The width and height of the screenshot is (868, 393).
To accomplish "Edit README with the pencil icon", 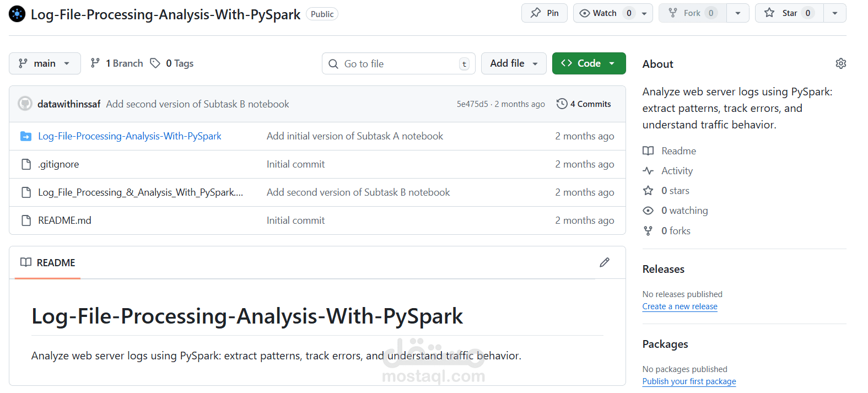I will [x=605, y=262].
